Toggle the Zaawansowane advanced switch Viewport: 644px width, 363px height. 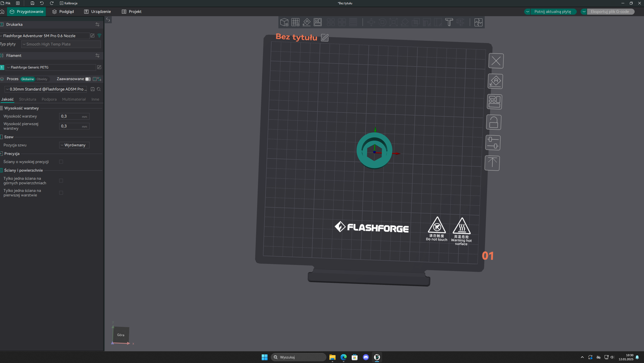(87, 79)
